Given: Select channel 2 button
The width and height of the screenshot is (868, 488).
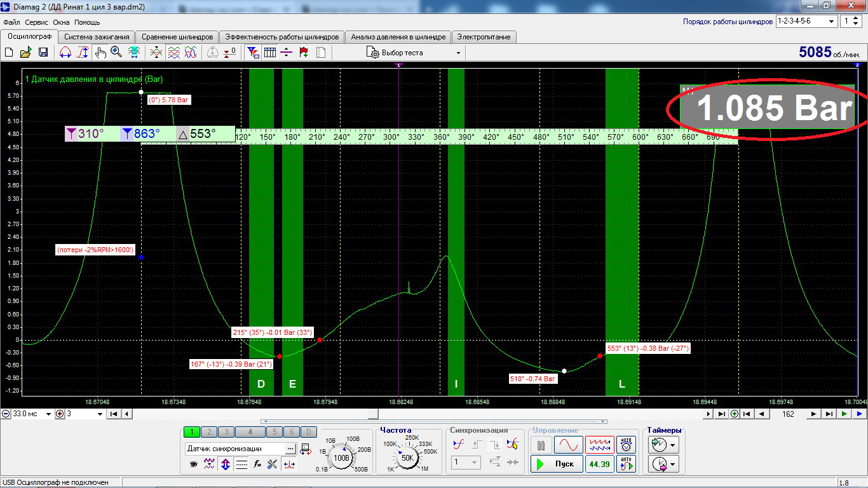Looking at the screenshot, I should [209, 432].
